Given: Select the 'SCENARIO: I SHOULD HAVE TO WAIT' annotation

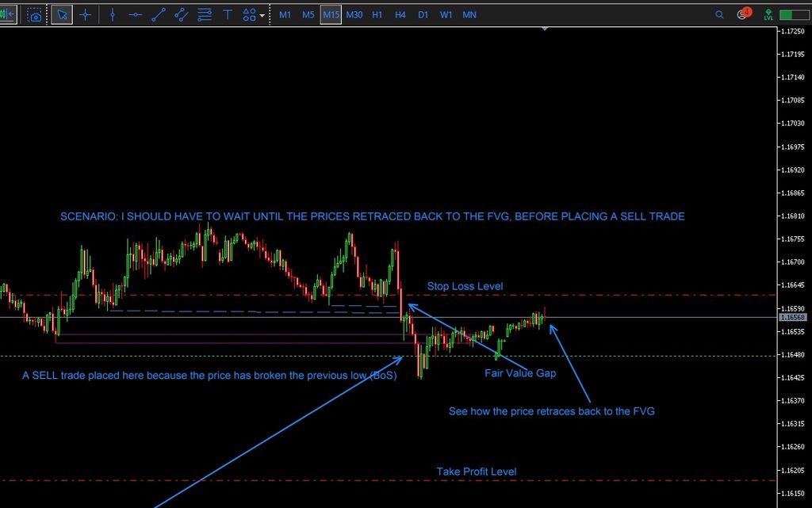Looking at the screenshot, I should coord(373,216).
